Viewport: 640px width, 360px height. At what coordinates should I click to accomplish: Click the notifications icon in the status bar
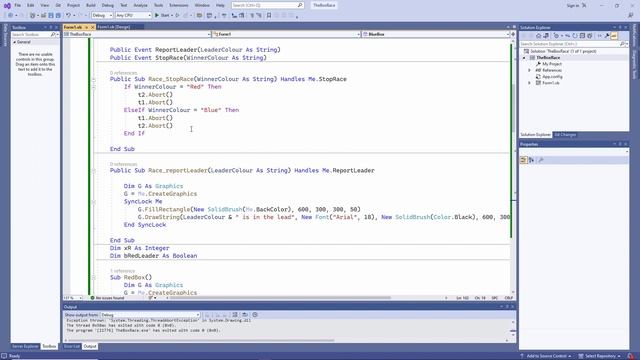click(631, 356)
